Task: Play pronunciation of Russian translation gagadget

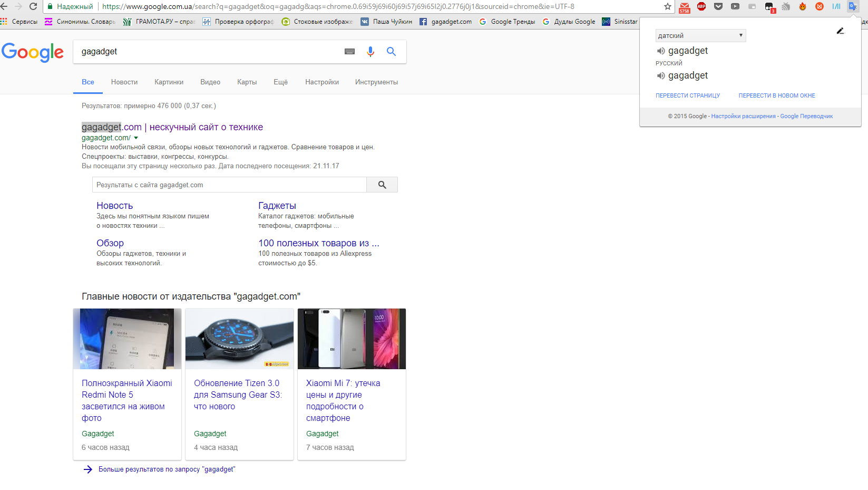Action: tap(661, 75)
